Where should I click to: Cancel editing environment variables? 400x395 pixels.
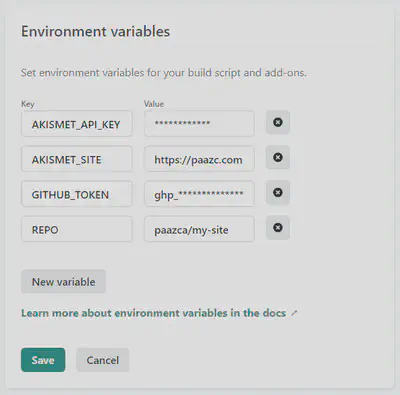pyautogui.click(x=103, y=360)
